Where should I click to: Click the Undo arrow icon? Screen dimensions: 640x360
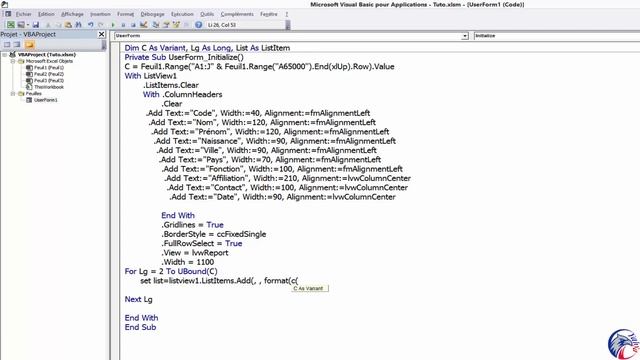coord(91,25)
